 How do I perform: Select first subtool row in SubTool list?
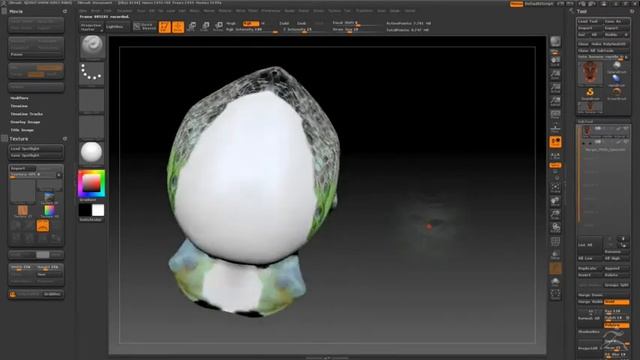605,131
